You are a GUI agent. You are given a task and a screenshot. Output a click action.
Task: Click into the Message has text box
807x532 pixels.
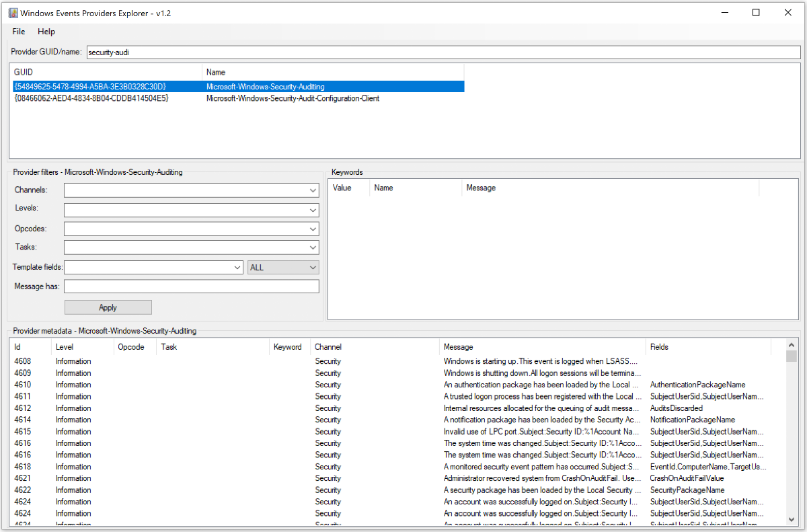(192, 287)
